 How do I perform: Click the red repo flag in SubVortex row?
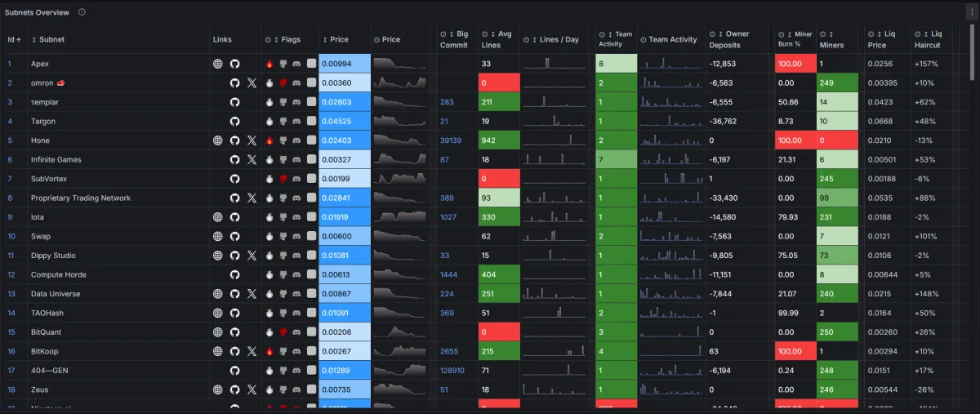pyautogui.click(x=283, y=179)
